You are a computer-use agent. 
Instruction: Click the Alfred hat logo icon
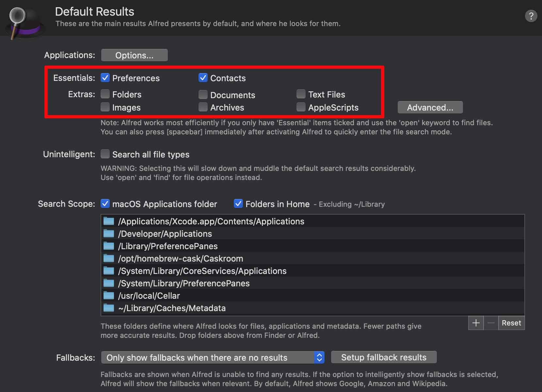[x=25, y=23]
